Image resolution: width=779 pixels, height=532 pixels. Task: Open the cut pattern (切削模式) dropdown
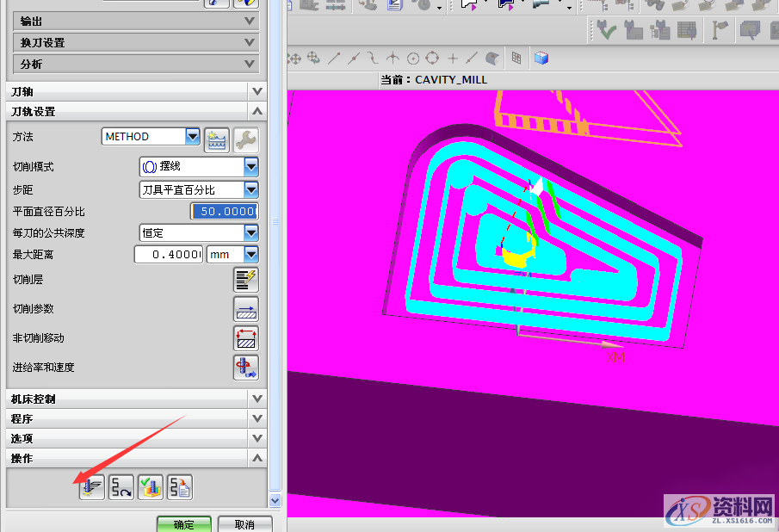click(251, 166)
